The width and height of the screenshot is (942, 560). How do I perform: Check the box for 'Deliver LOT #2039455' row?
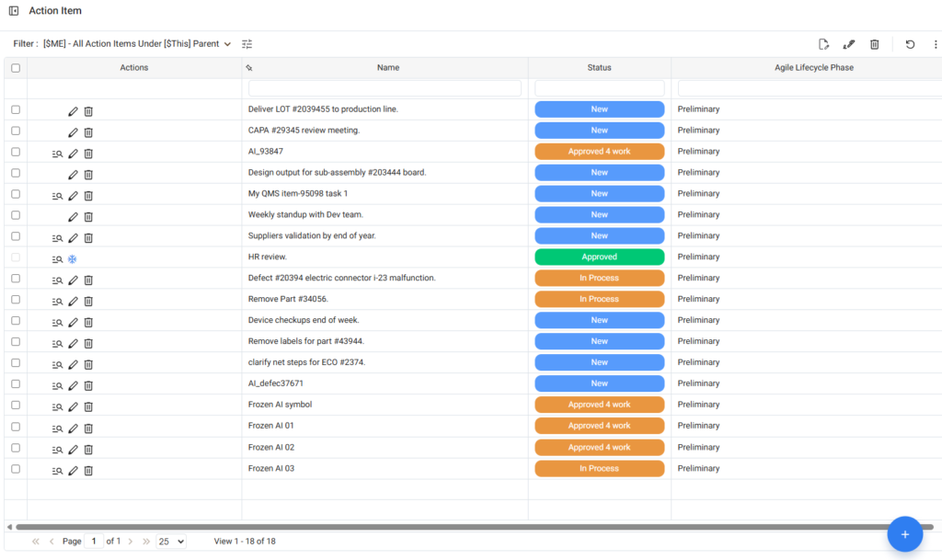[x=16, y=109]
